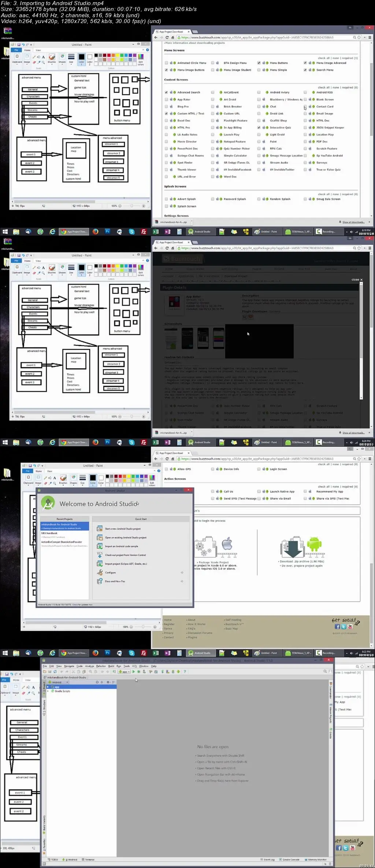Open the Navigate menu in Android Studio

pyautogui.click(x=69, y=666)
